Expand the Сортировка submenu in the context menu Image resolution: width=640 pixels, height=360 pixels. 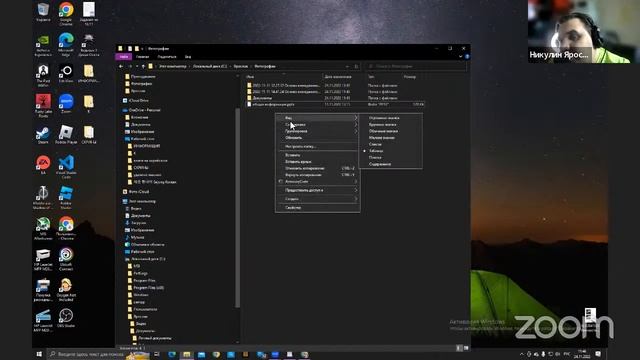coord(318,124)
